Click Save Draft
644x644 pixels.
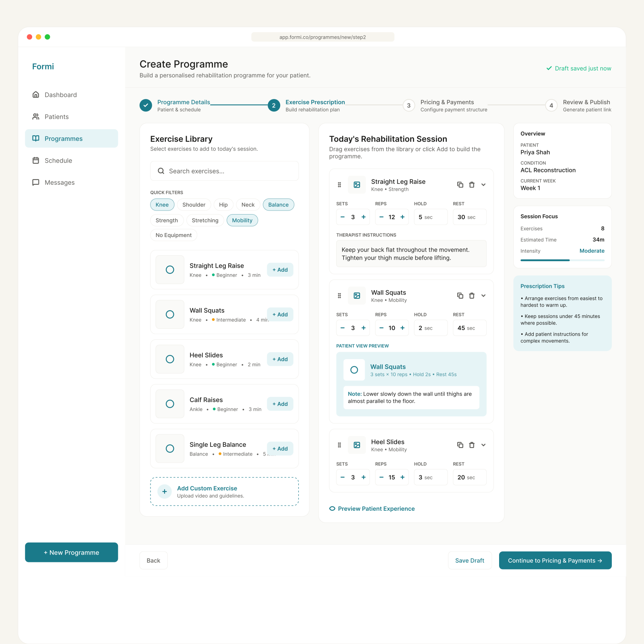(470, 561)
